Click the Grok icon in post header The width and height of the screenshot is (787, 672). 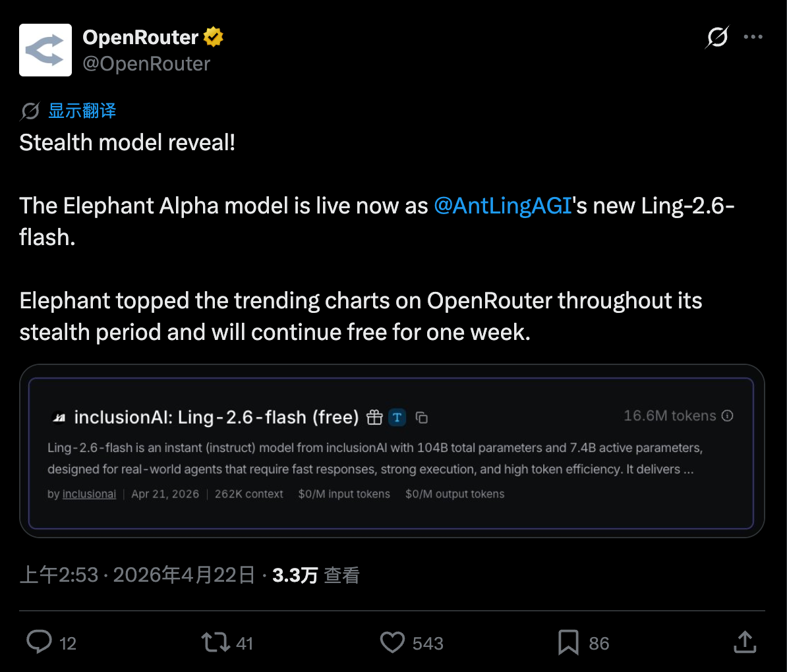(717, 37)
